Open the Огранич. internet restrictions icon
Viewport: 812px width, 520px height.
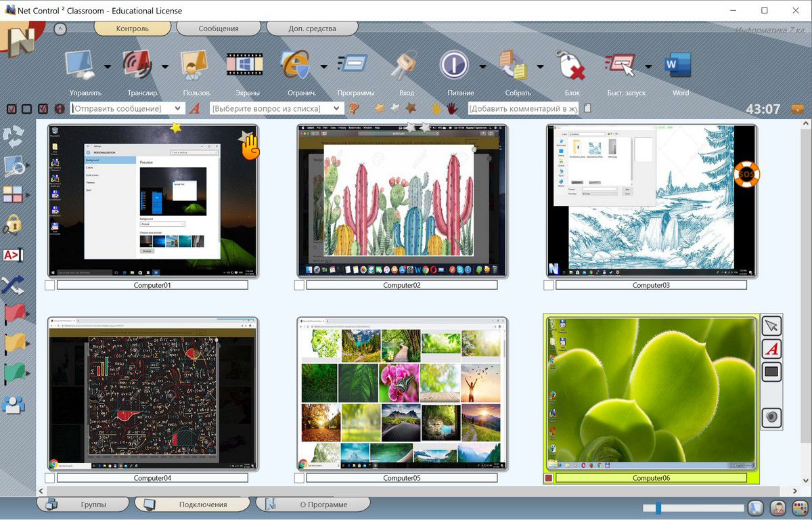(x=296, y=66)
